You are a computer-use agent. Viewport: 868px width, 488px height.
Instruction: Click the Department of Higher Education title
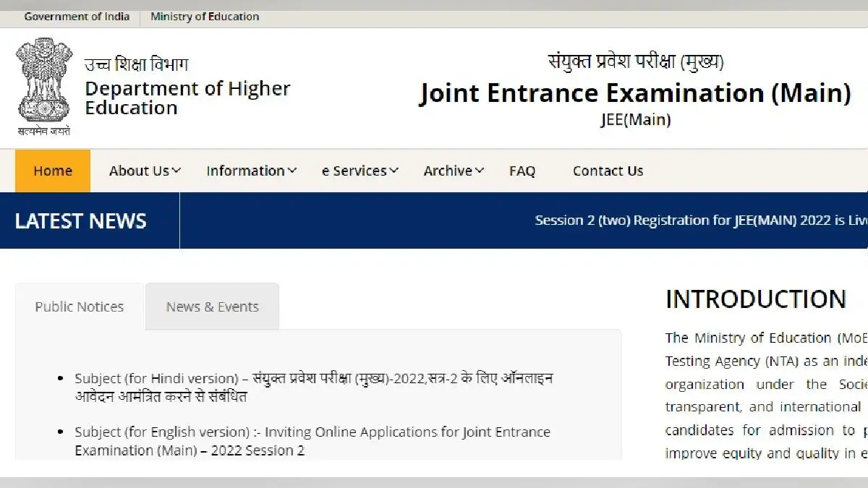point(187,98)
